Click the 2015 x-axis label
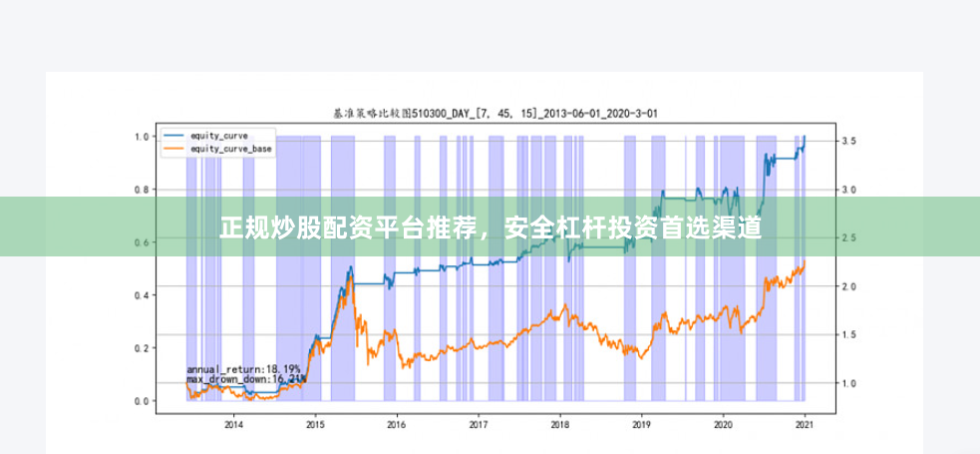The width and height of the screenshot is (980, 454). click(315, 425)
